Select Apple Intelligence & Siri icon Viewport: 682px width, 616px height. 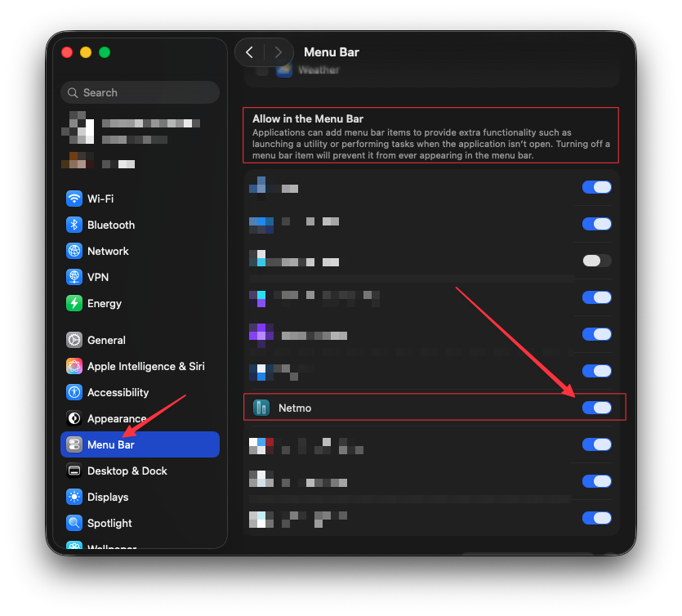coord(74,366)
